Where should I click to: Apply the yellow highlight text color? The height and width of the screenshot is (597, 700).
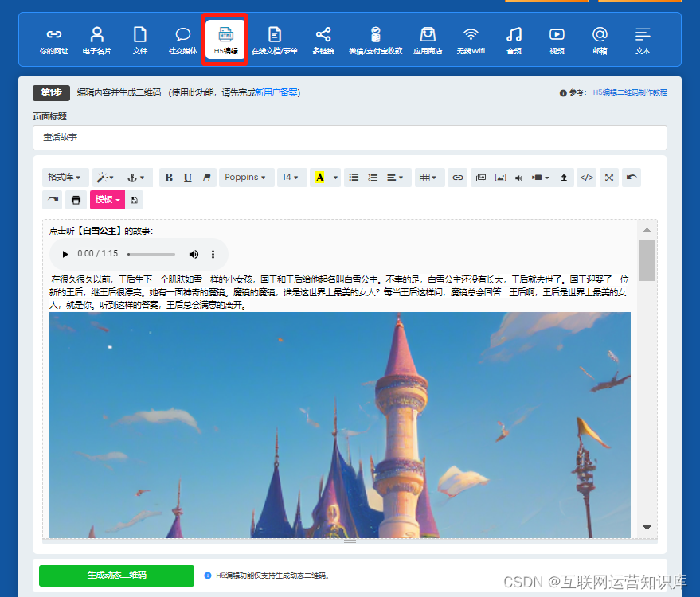pos(319,178)
